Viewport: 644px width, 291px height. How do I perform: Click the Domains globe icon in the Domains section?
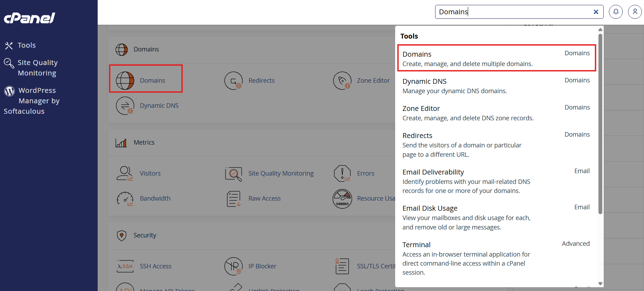pos(125,81)
